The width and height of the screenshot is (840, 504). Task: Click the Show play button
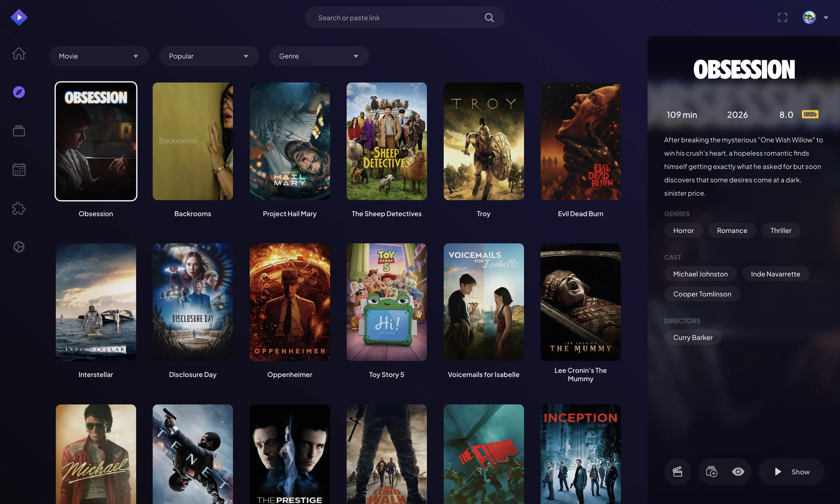click(791, 472)
